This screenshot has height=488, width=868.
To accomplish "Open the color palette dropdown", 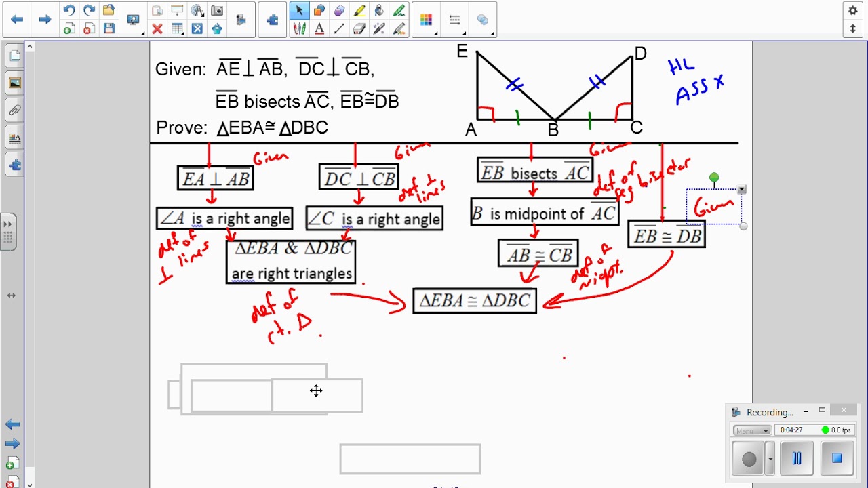I will 427,20.
